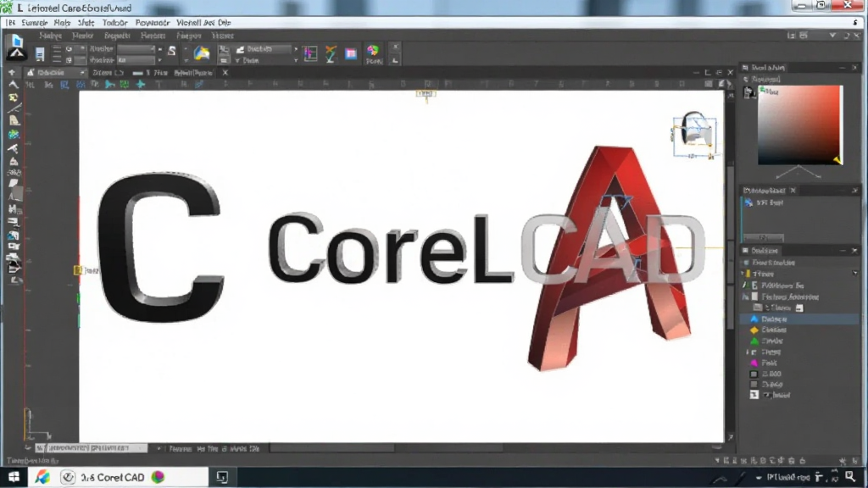This screenshot has height=488, width=868.
Task: Select the diagonal line tool in the left toolbox
Action: click(14, 109)
